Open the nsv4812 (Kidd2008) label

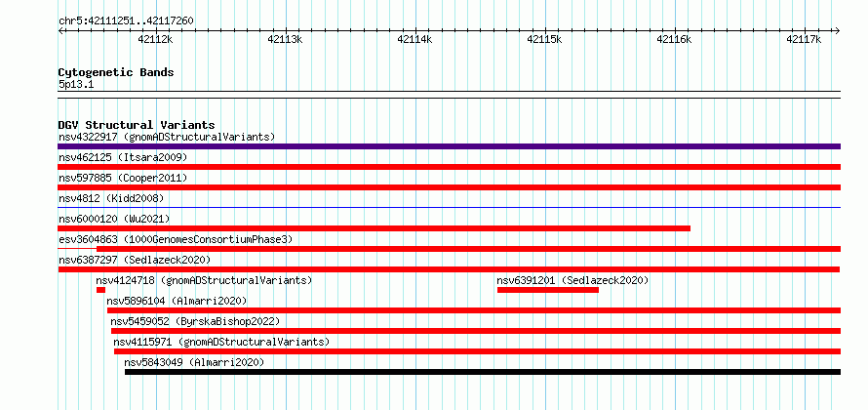(111, 198)
